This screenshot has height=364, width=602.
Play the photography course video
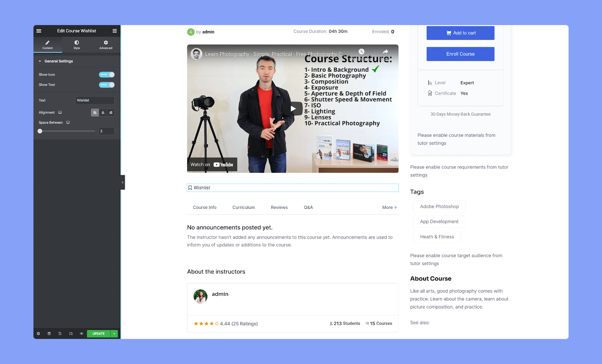[293, 109]
